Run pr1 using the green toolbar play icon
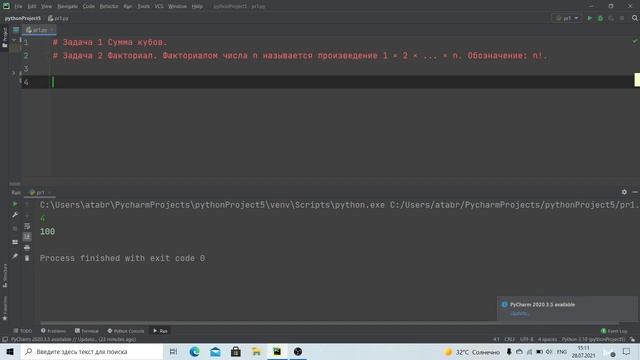Image resolution: width=640 pixels, height=360 pixels. 589,18
